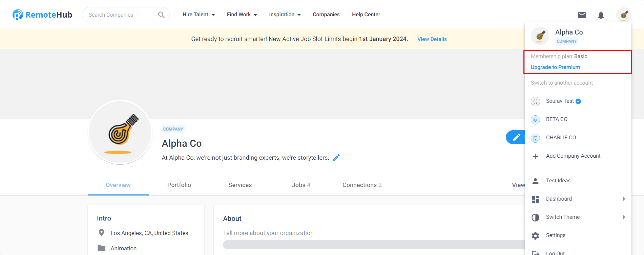Viewport: 644px width, 255px height.
Task: Click the Dashboard grid icon
Action: click(x=535, y=199)
